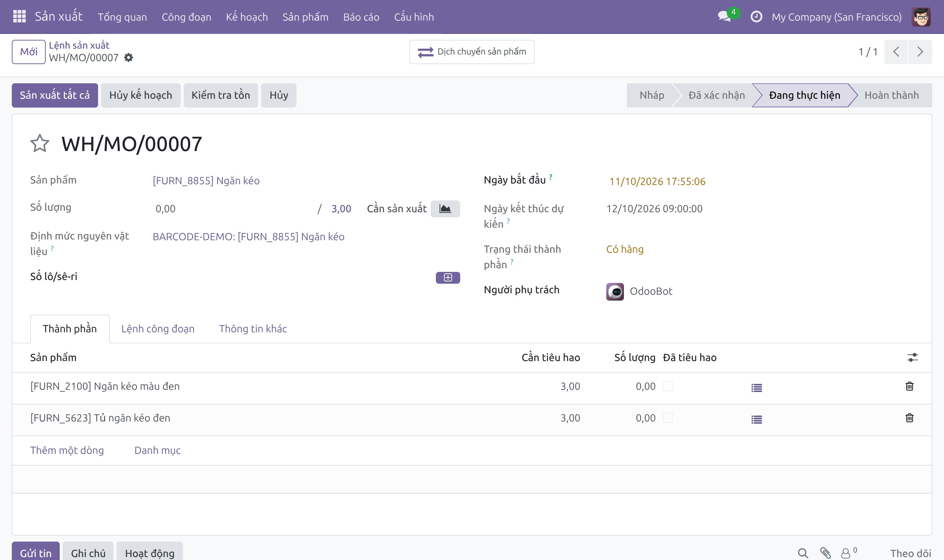
Task: Open the apps grid menu icon
Action: 19,17
